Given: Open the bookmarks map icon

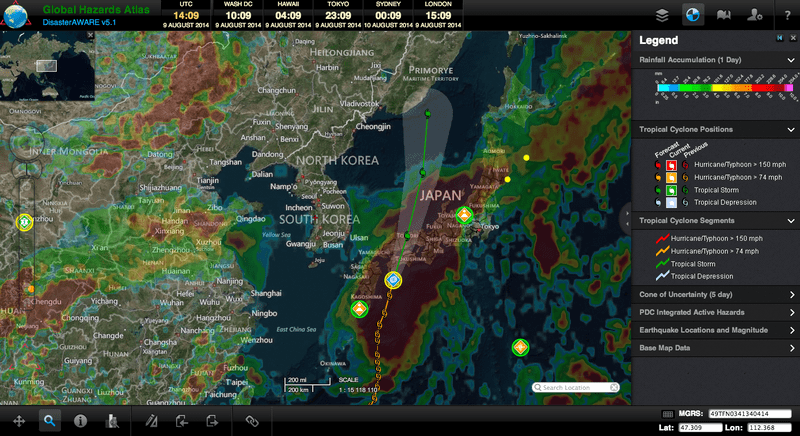Looking at the screenshot, I should [724, 14].
